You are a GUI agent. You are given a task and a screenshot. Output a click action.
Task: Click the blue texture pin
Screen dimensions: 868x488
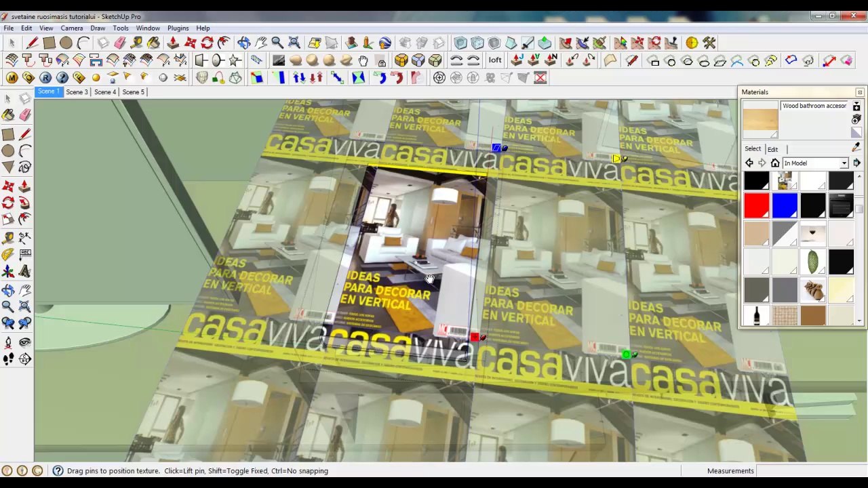tap(498, 148)
